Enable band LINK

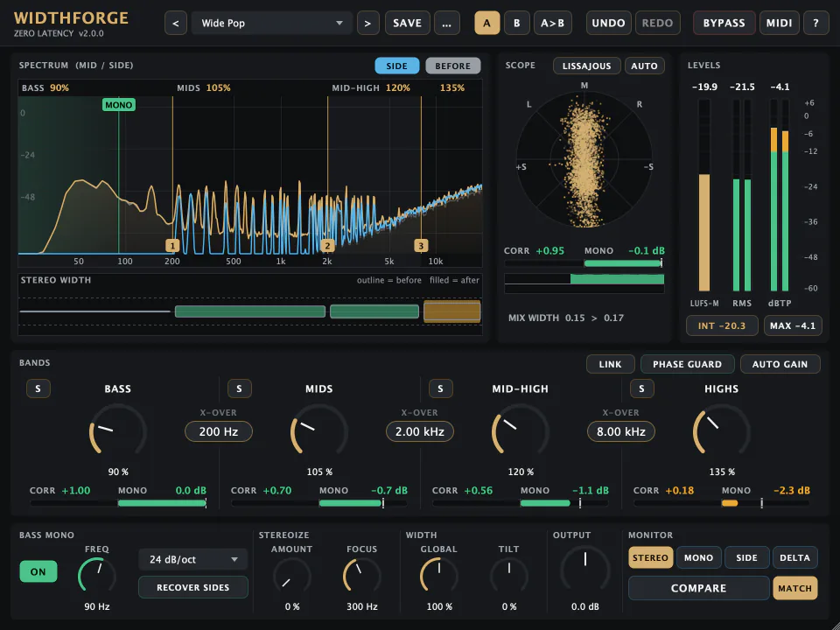coord(610,364)
